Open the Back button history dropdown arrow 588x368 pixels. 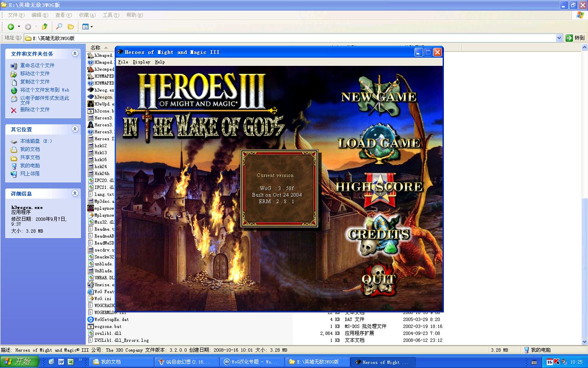(x=19, y=27)
